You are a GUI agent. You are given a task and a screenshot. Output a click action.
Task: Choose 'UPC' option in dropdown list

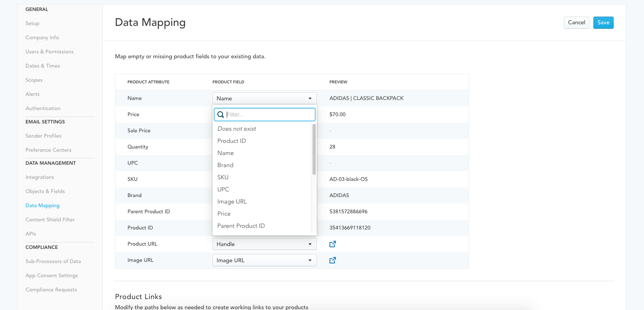click(223, 189)
